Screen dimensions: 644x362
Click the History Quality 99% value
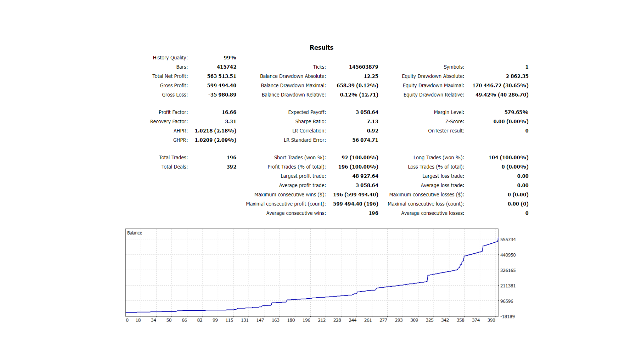pyautogui.click(x=230, y=58)
